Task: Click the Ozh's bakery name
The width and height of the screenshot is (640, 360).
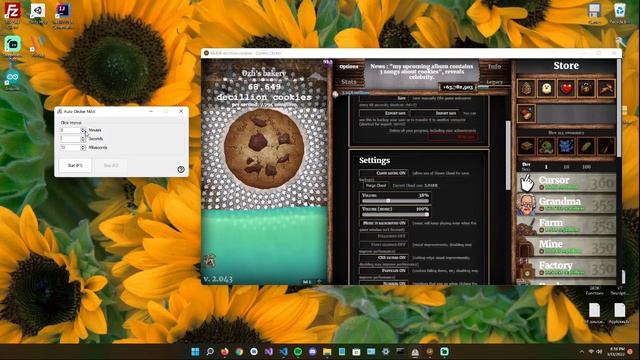Action: pos(264,73)
